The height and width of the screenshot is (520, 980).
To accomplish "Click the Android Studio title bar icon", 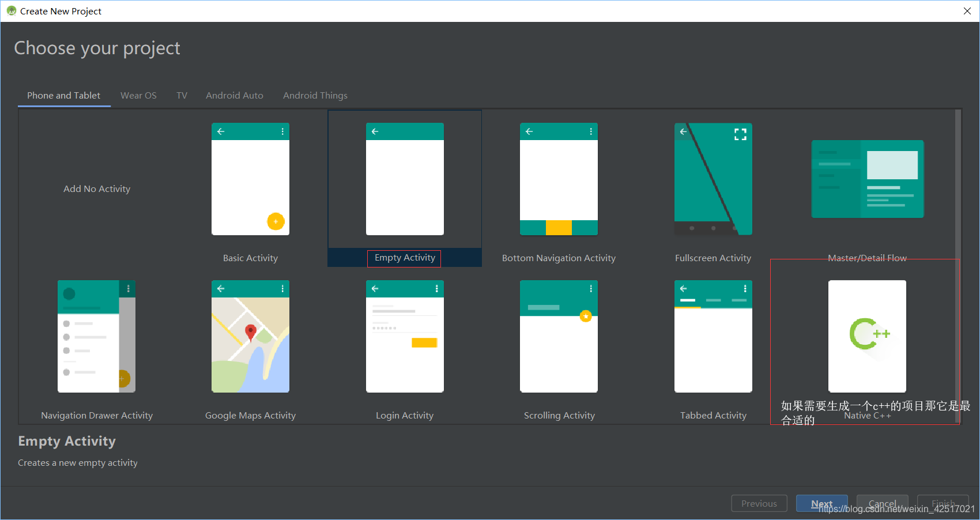I will click(11, 11).
